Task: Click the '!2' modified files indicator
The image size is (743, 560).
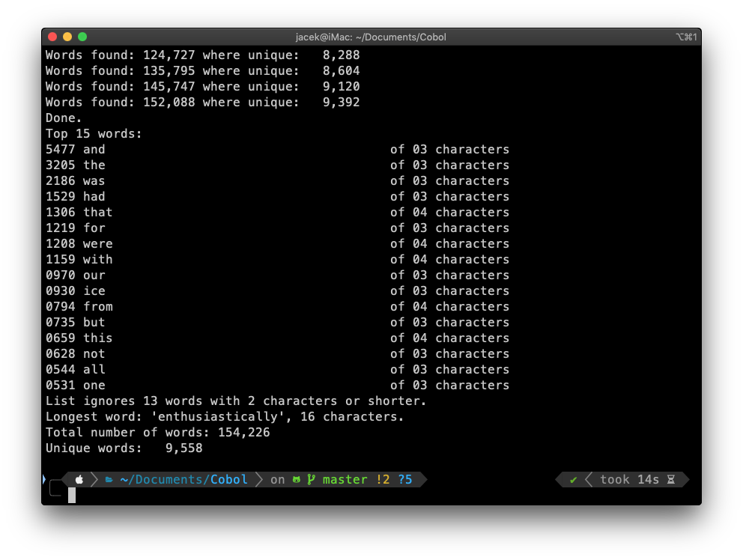Action: (383, 479)
